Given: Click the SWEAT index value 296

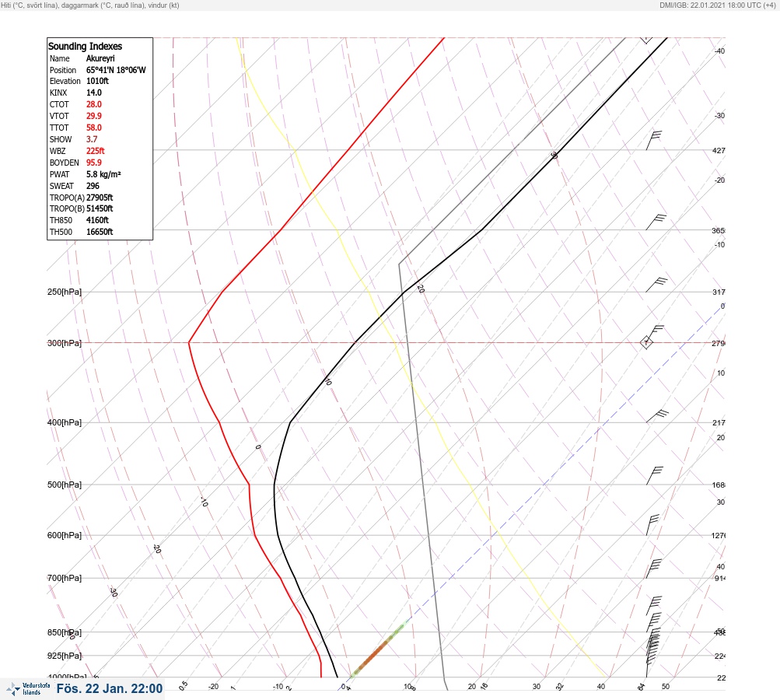Looking at the screenshot, I should pos(93,186).
